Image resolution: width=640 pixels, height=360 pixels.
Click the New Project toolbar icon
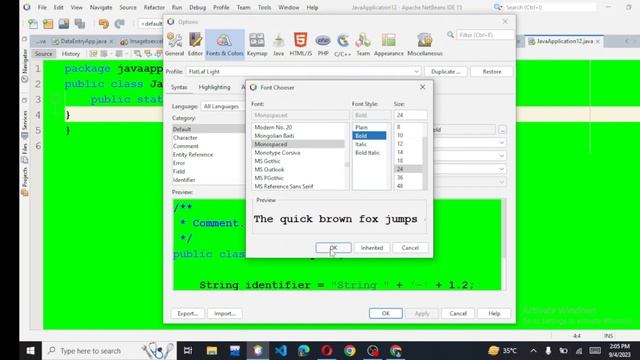48,24
